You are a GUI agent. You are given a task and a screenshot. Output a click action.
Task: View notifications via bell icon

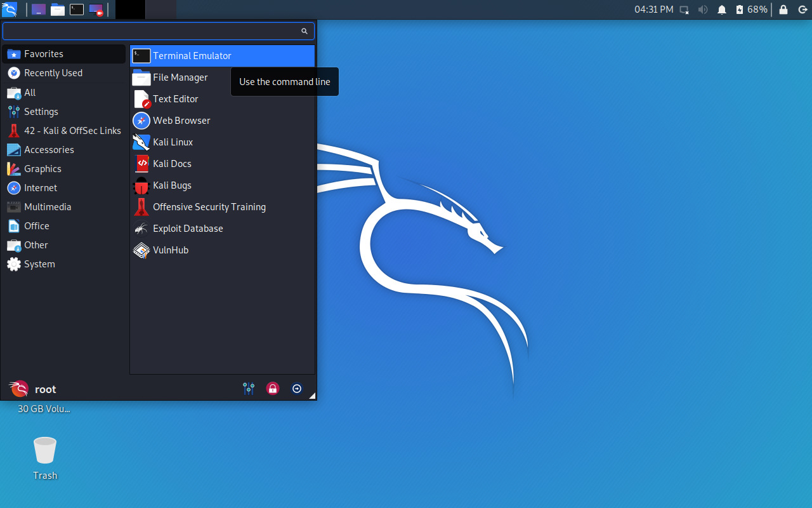722,10
